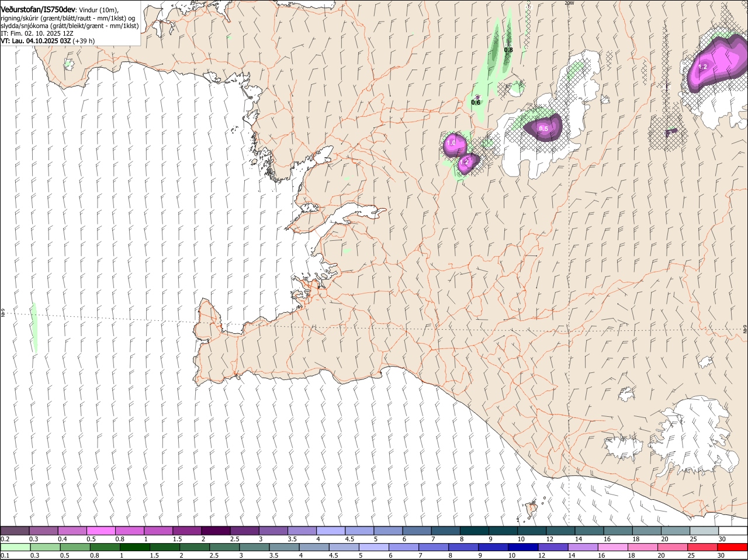The image size is (748, 560).
Task: Click the "2.5" label of the upper snow scale
Action: tap(235, 539)
